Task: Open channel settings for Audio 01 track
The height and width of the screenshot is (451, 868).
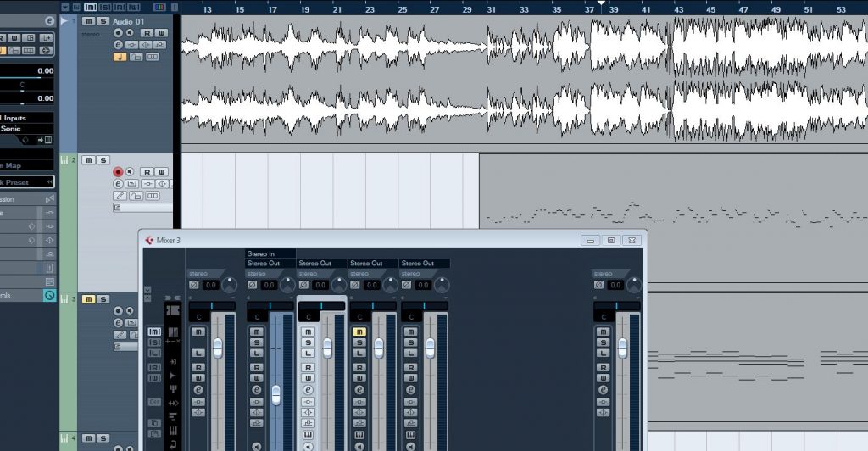Action: point(118,45)
